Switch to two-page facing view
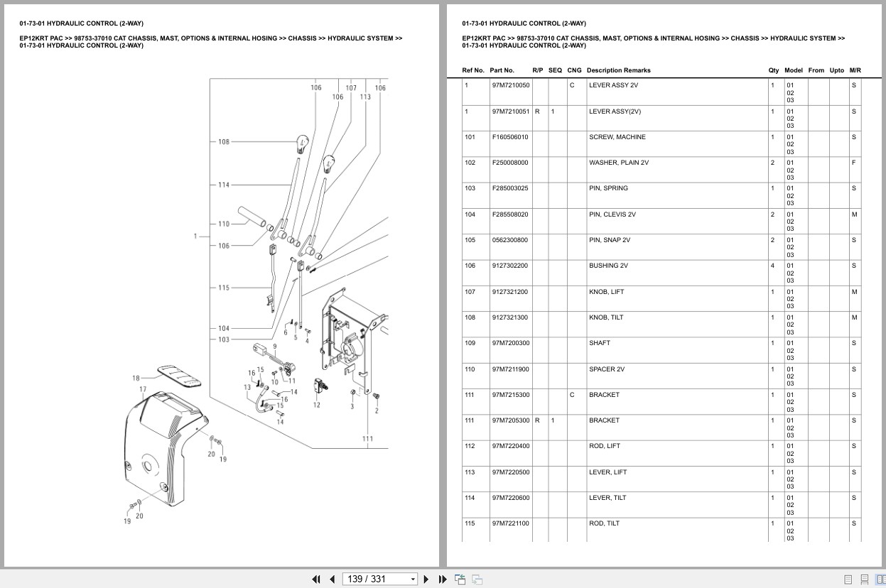This screenshot has width=886, height=588. click(880, 579)
